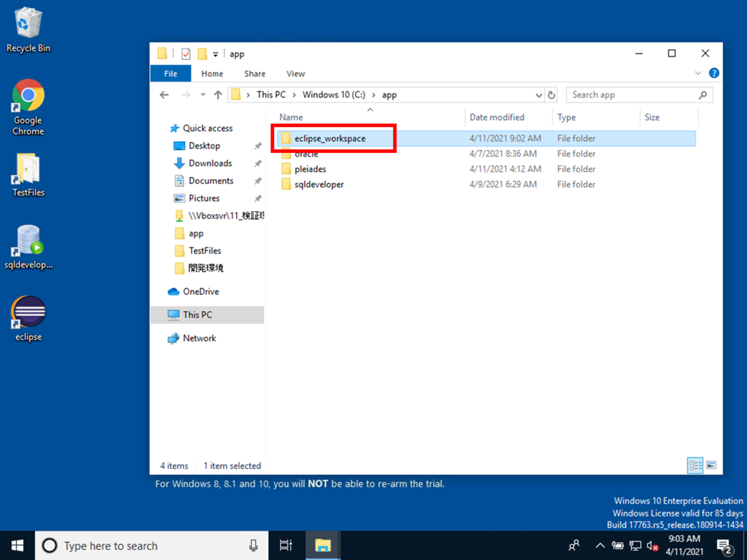This screenshot has height=560, width=747.
Task: Launch Google Chrome desktop shortcut
Action: pos(28,107)
